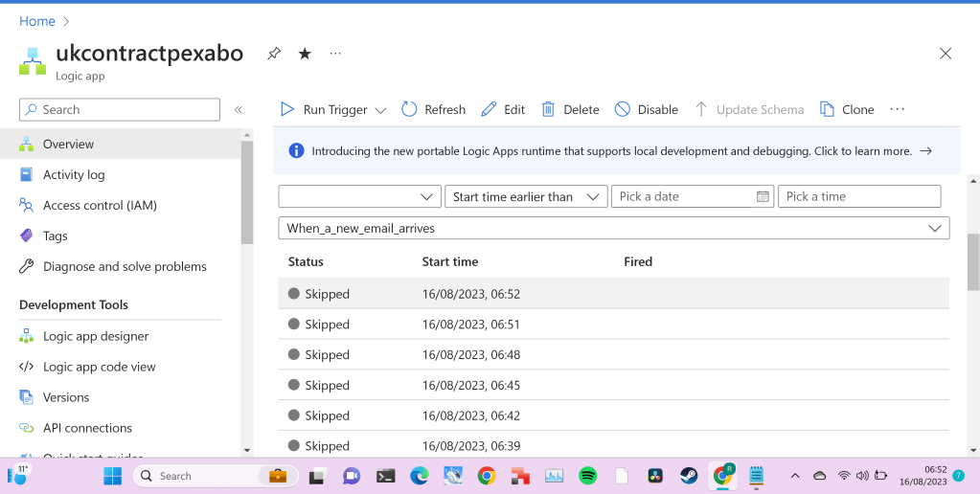Open the empty status filter dropdown
The image size is (980, 494).
coord(359,196)
